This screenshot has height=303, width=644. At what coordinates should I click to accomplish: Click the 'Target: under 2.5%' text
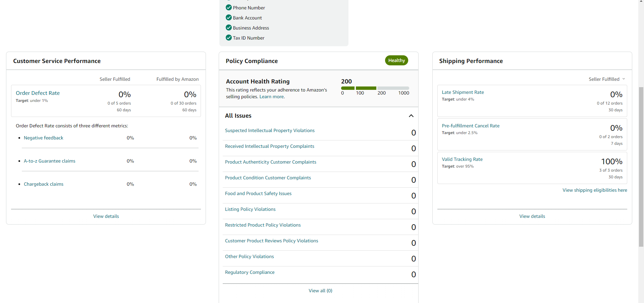(460, 133)
